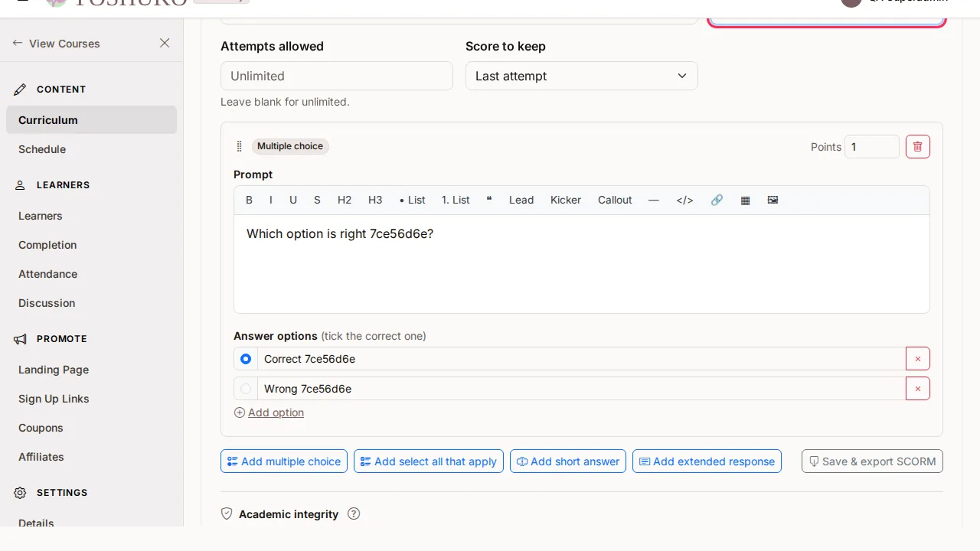Return to View Courses
980x551 pixels.
(x=56, y=44)
